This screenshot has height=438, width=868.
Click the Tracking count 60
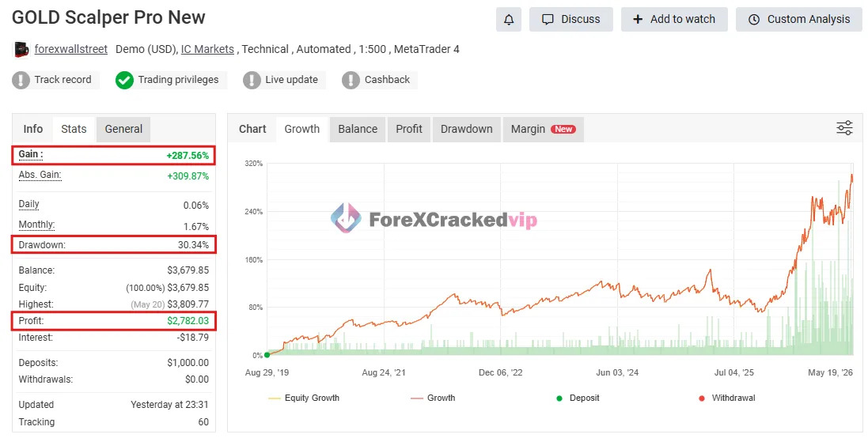(203, 422)
